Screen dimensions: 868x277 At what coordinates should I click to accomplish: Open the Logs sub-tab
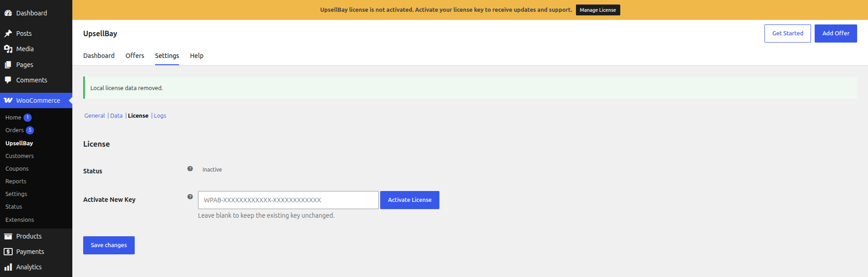[160, 116]
